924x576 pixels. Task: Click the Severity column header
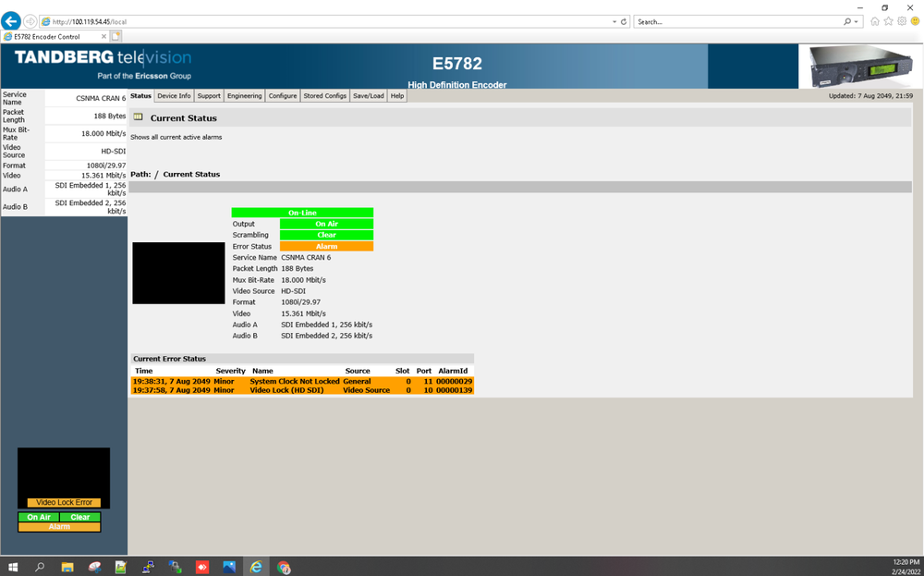pyautogui.click(x=230, y=372)
